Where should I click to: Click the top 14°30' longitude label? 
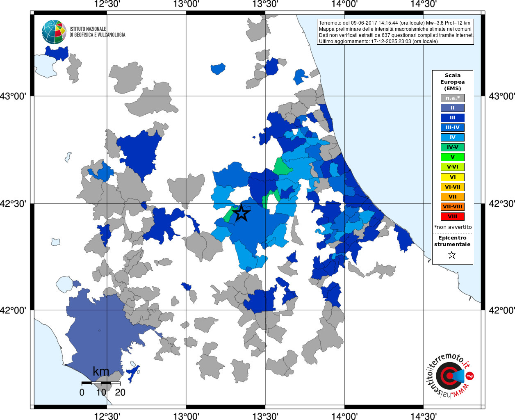424,5
